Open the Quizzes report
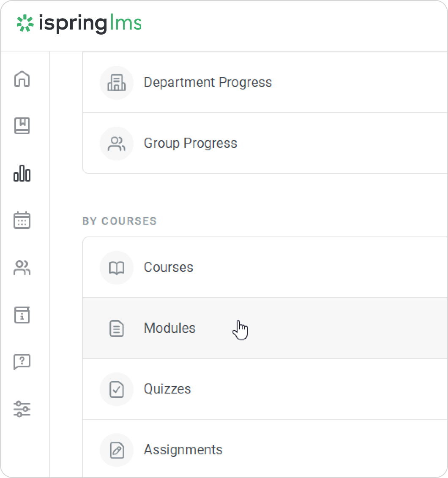448x478 pixels. coord(167,389)
